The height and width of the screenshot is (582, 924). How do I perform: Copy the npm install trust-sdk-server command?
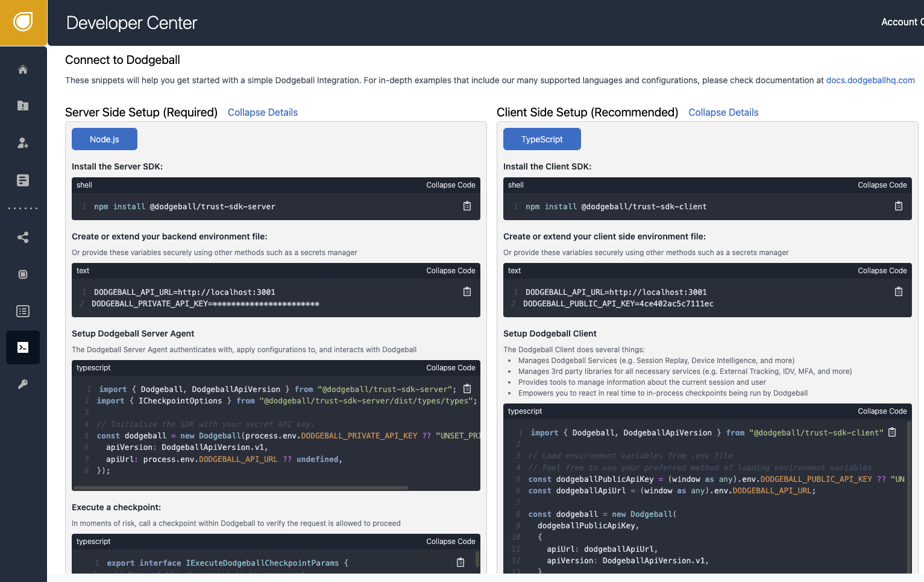coord(467,206)
